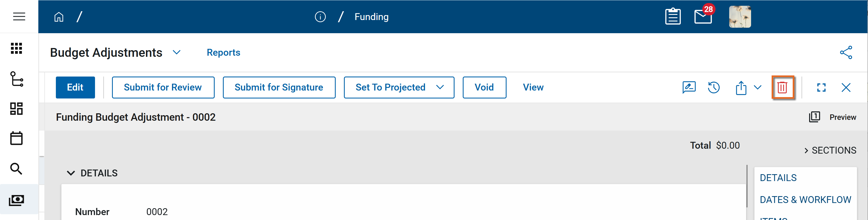Expand the export options arrow
The height and width of the screenshot is (220, 868).
pos(757,88)
